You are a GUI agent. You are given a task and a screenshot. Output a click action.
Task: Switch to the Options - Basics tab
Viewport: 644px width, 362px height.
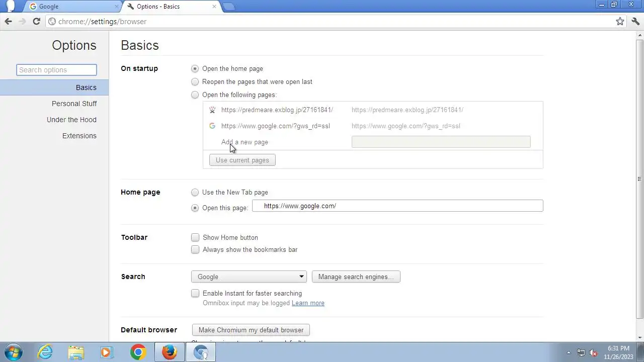click(172, 7)
